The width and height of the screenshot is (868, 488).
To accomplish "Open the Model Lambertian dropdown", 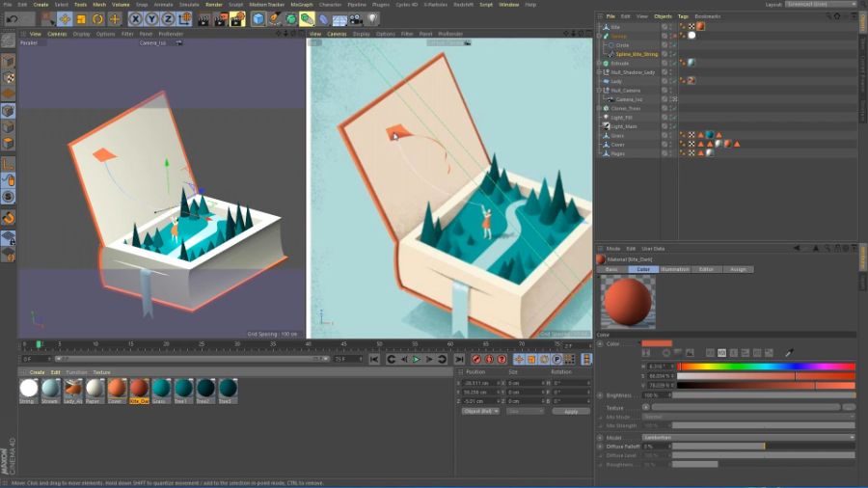I will tap(748, 437).
